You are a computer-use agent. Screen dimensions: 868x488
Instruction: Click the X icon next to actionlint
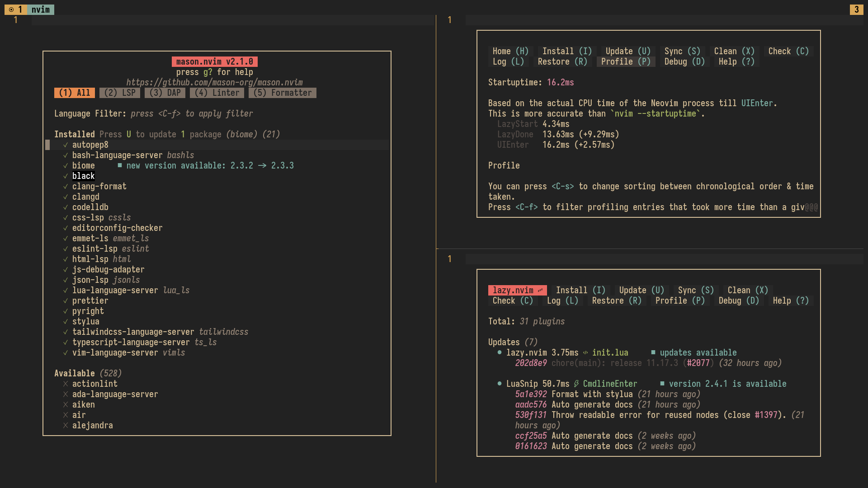pyautogui.click(x=66, y=384)
